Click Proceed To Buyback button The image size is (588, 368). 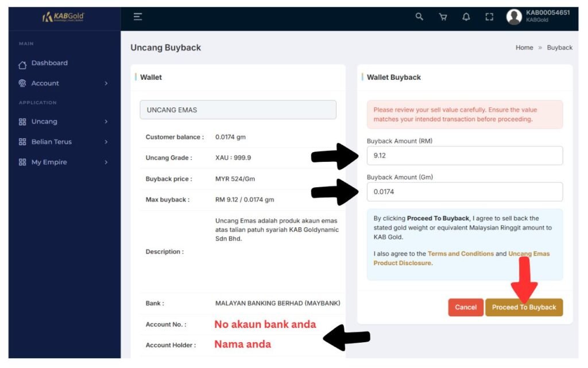click(x=524, y=307)
